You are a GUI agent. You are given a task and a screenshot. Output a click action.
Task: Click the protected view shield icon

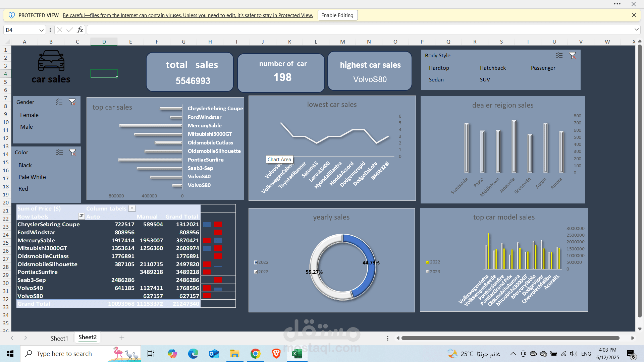point(12,15)
